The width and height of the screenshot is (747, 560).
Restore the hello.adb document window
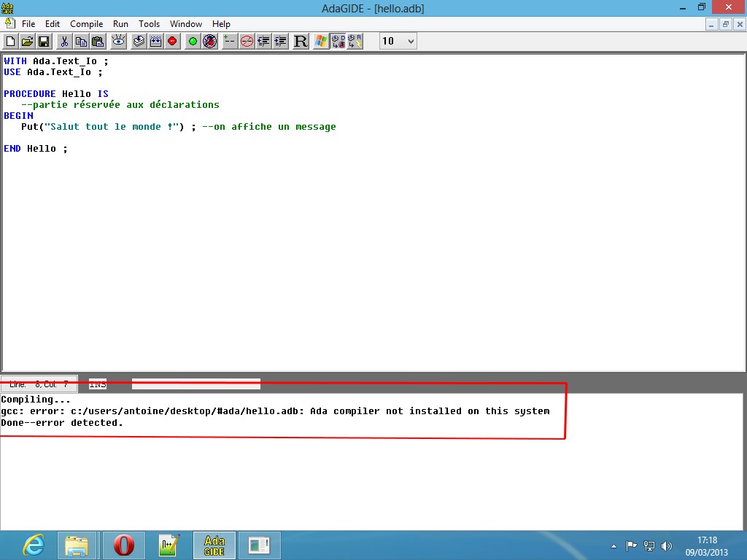tap(726, 24)
